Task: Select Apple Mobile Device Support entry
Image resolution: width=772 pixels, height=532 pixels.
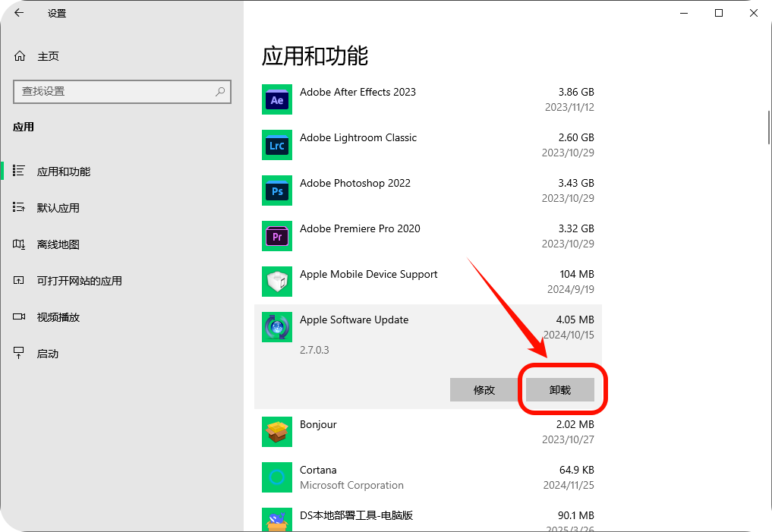Action: tap(428, 282)
